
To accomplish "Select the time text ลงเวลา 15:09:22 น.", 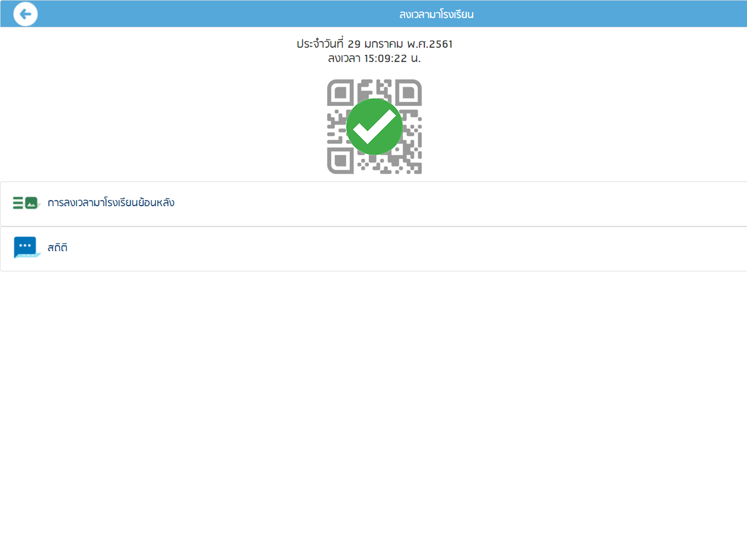I will tap(374, 59).
